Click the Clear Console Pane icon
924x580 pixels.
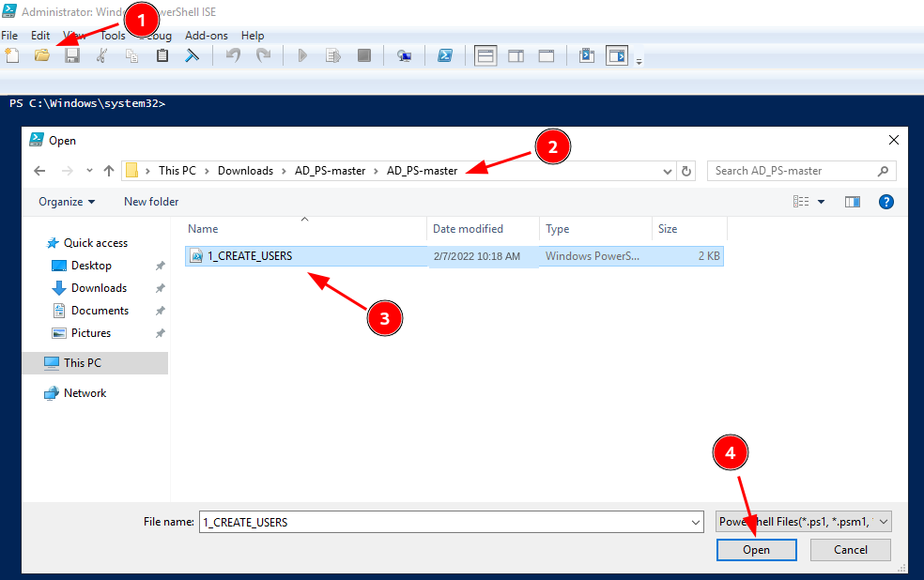coord(192,56)
